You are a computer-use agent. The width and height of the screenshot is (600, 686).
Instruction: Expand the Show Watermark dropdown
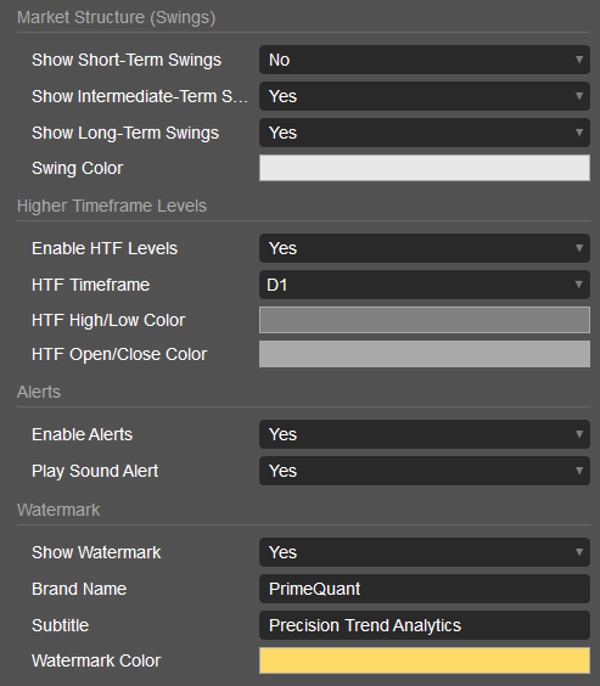424,552
